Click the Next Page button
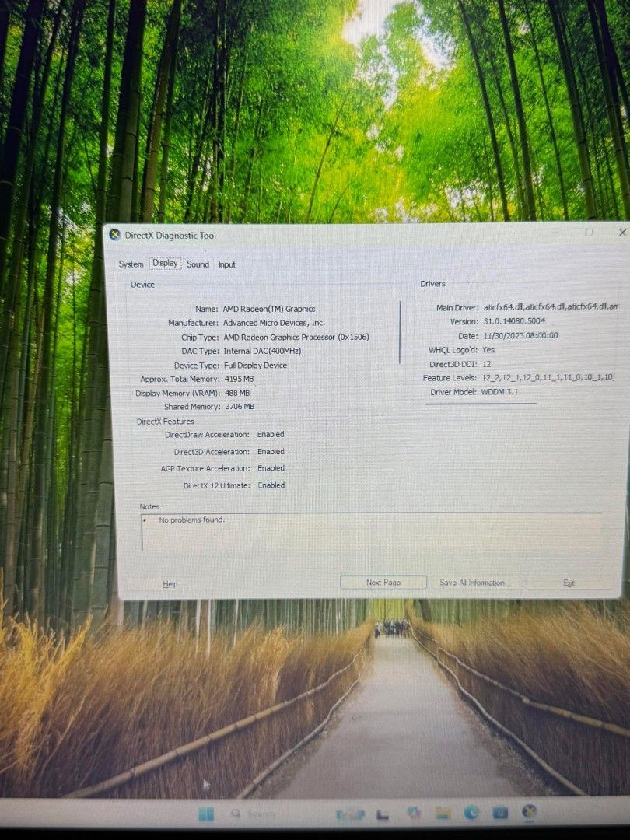 pos(383,583)
